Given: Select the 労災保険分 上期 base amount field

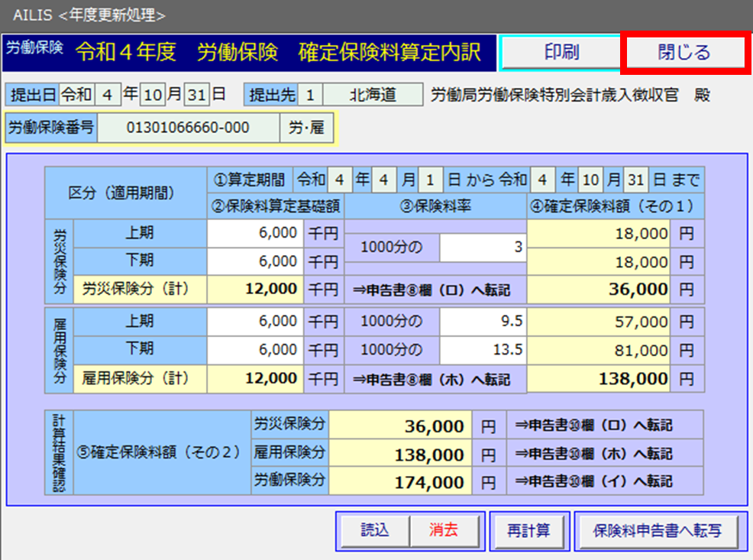Looking at the screenshot, I should [255, 234].
